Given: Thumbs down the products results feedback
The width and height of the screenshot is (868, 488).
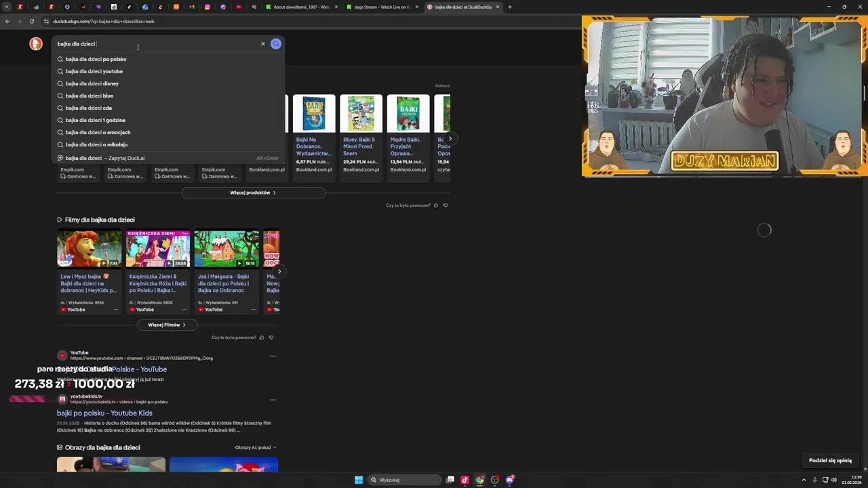Looking at the screenshot, I should pyautogui.click(x=446, y=205).
